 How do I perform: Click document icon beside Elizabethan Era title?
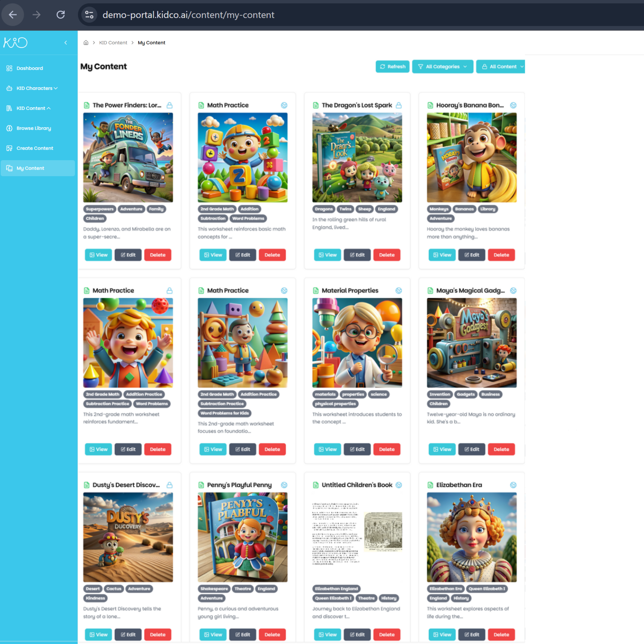(x=430, y=485)
